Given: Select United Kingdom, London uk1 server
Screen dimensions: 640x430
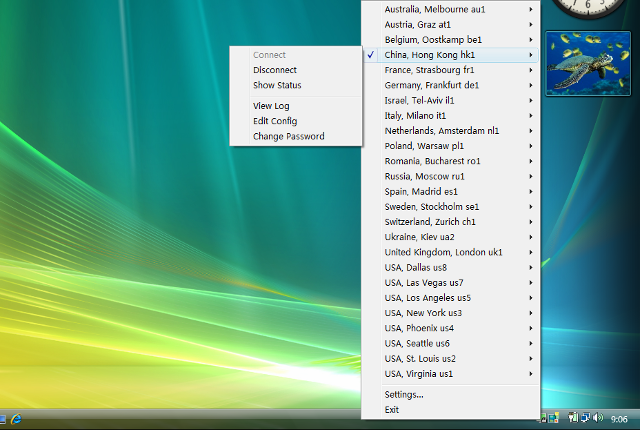Looking at the screenshot, I should click(x=451, y=252).
